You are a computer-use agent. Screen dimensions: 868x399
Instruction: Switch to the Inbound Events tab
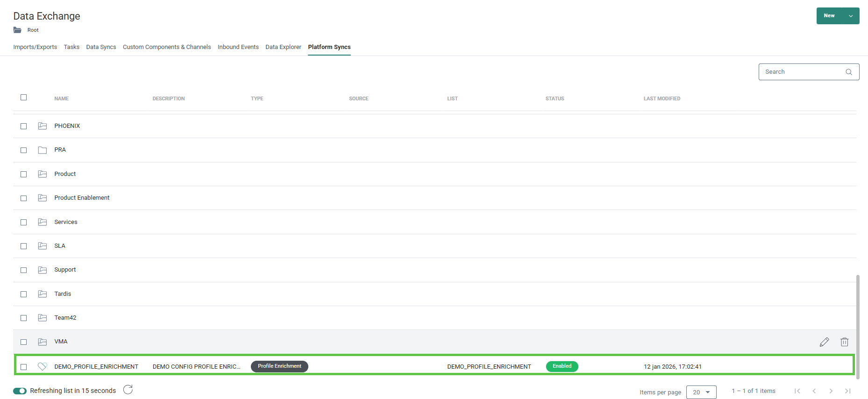click(x=238, y=47)
